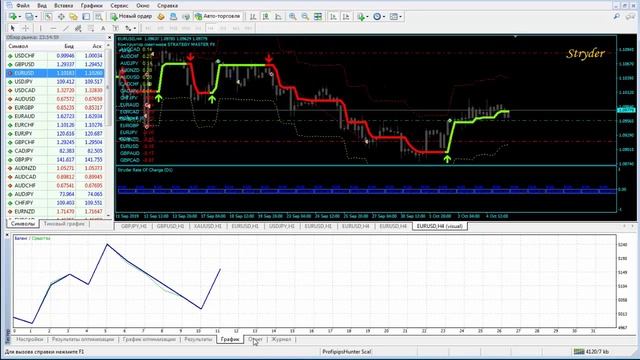
Task: Open the GBPJPY,H1 chart tab
Action: pyautogui.click(x=133, y=226)
